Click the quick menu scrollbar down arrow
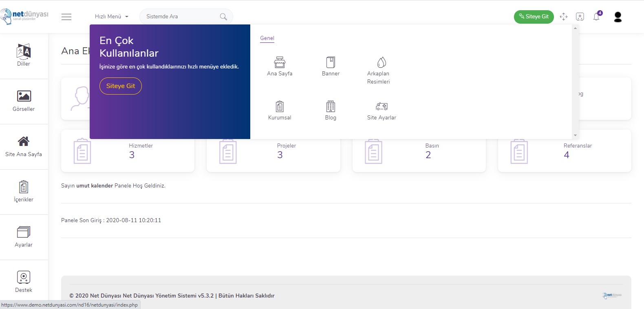 coord(575,135)
